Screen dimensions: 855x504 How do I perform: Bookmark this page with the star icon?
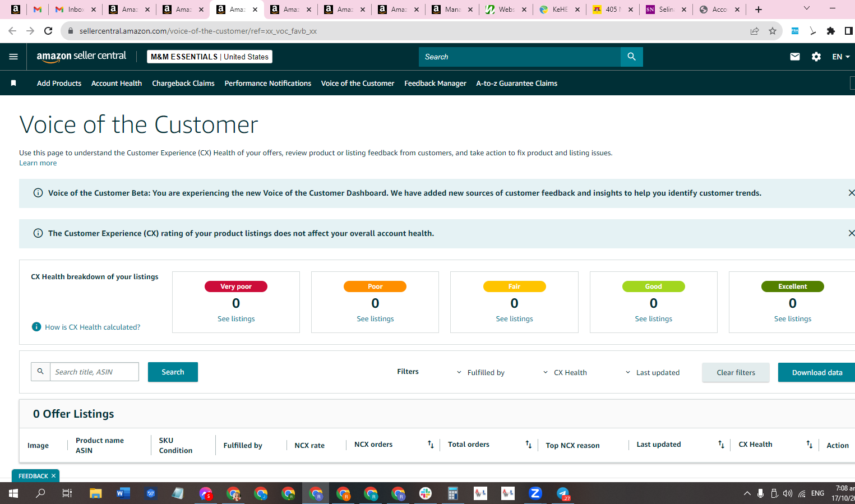[773, 31]
